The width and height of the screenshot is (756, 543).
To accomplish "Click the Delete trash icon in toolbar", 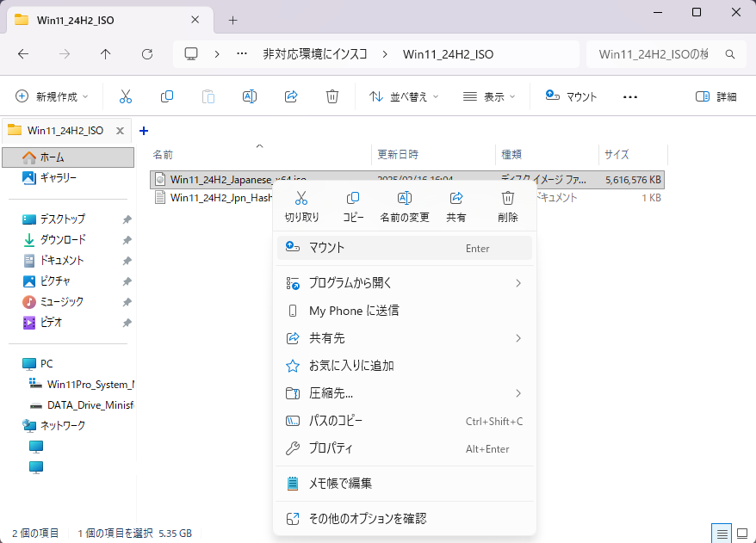I will [332, 96].
